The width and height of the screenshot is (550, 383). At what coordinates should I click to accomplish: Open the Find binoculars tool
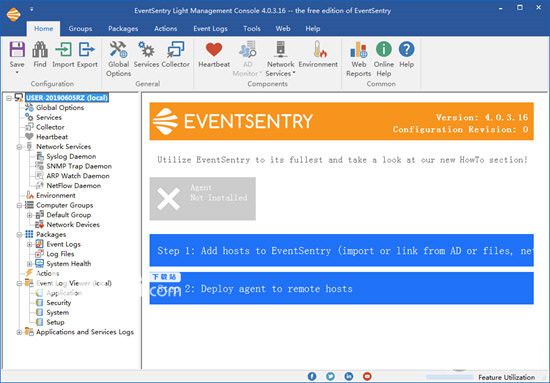pos(40,49)
